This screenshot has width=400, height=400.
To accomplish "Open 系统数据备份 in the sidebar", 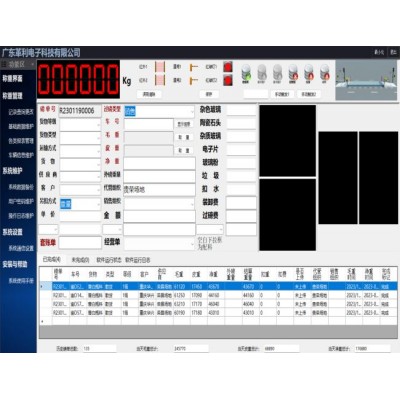I will (x=21, y=187).
